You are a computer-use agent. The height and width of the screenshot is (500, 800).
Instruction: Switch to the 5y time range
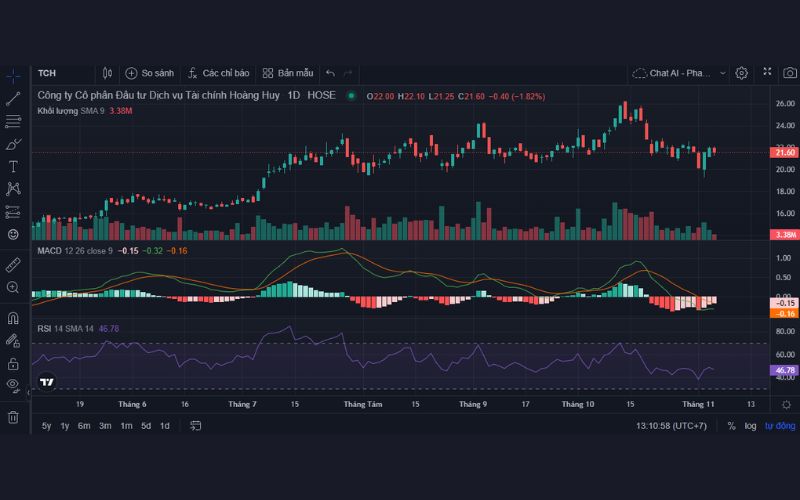[x=46, y=426]
